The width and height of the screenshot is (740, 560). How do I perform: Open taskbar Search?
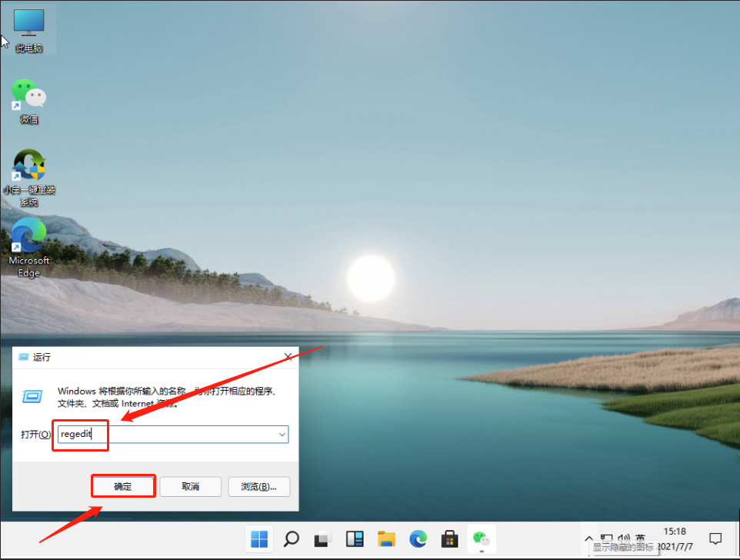click(292, 538)
